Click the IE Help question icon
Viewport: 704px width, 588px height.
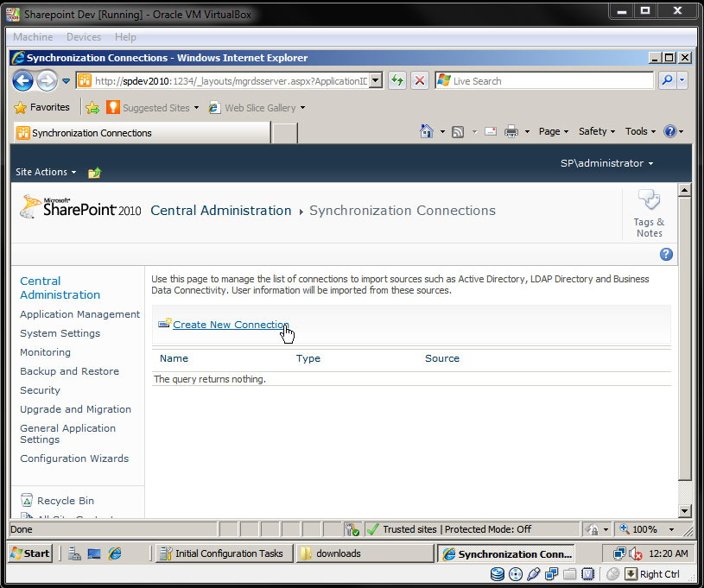click(x=669, y=131)
